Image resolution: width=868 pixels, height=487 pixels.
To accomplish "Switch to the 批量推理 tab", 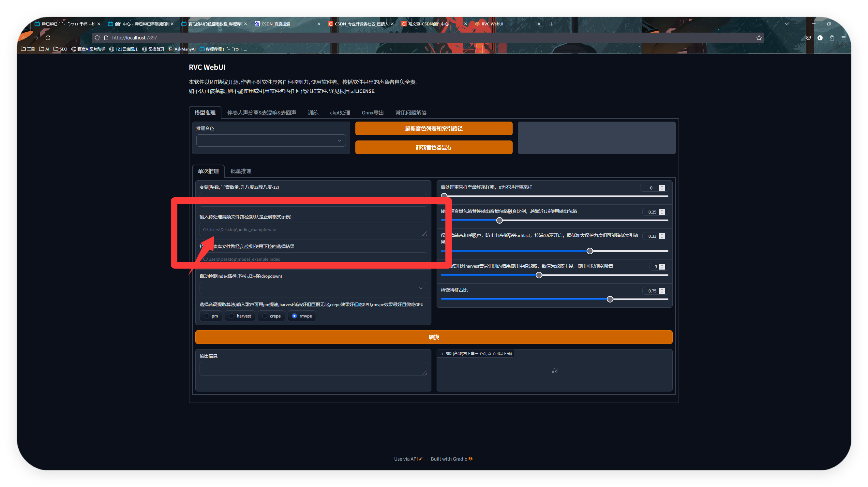I will pyautogui.click(x=241, y=171).
